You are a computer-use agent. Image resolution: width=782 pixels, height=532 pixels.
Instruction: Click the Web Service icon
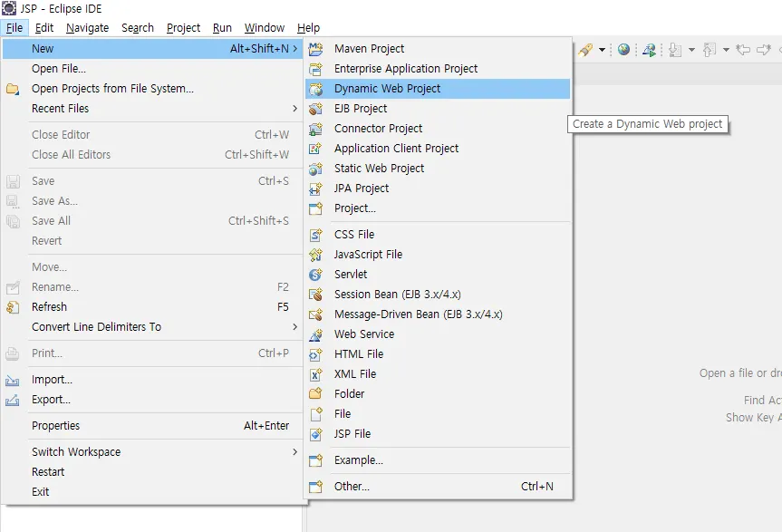click(x=315, y=334)
